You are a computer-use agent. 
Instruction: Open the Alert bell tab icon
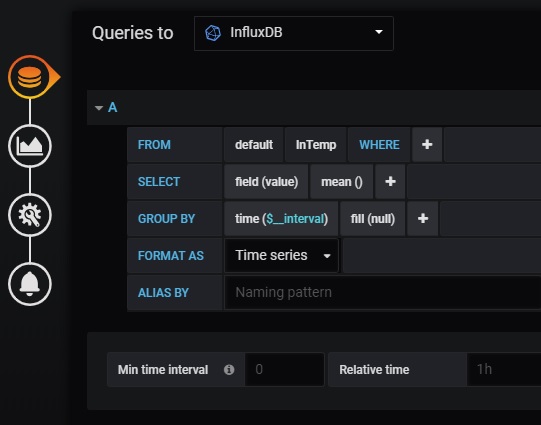[x=30, y=284]
